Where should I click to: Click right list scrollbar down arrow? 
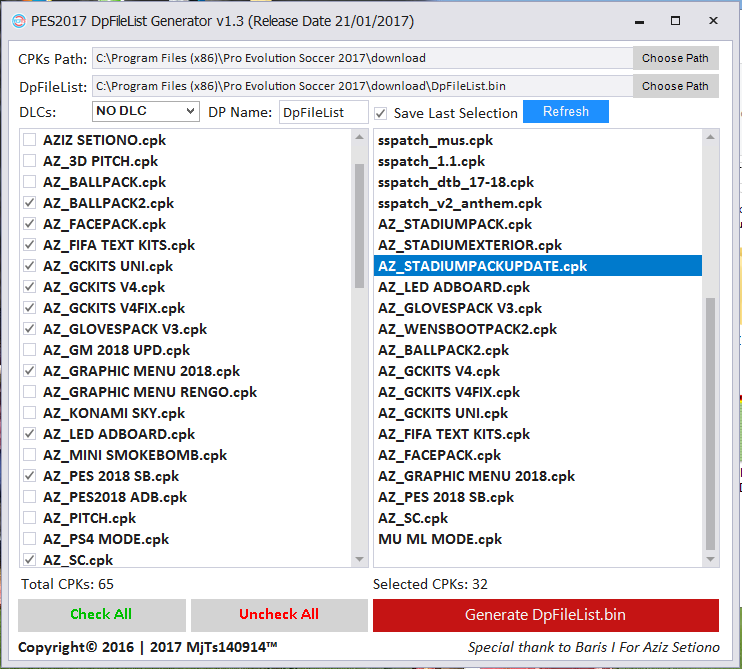(710, 559)
